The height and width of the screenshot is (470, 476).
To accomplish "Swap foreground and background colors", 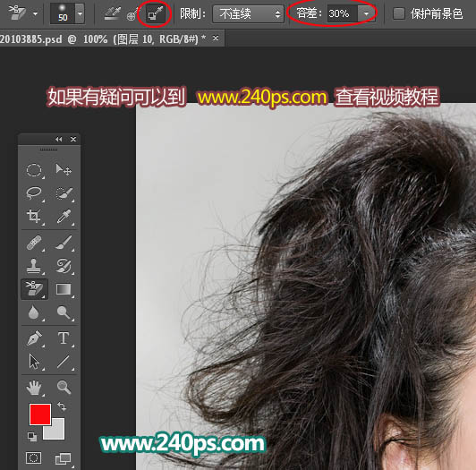I will (62, 406).
